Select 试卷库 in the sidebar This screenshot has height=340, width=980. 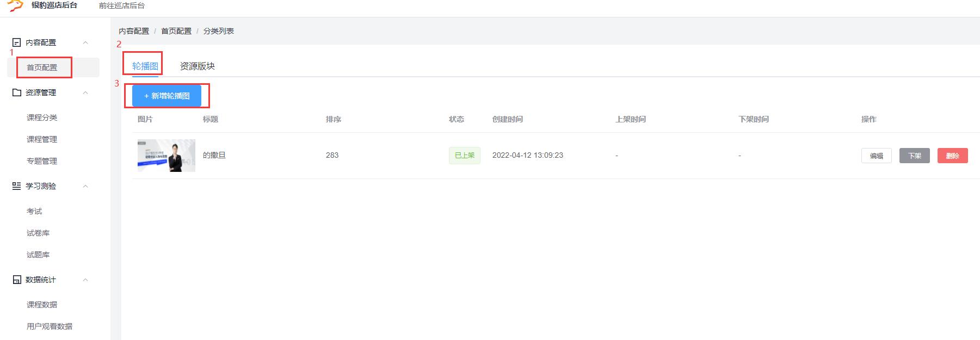[x=38, y=233]
